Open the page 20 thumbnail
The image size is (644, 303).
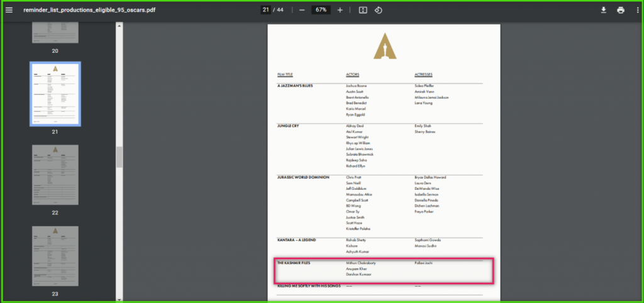(x=55, y=34)
